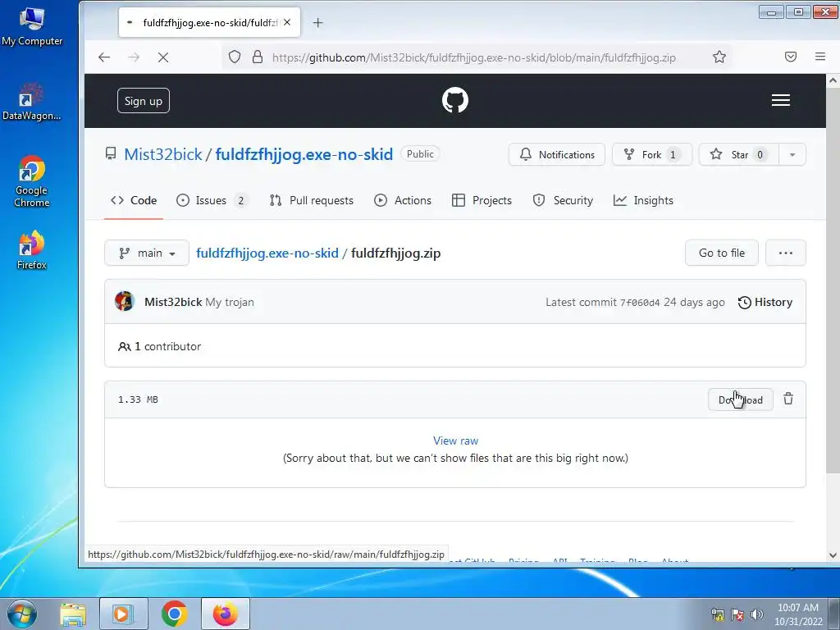Star the repository

click(739, 155)
